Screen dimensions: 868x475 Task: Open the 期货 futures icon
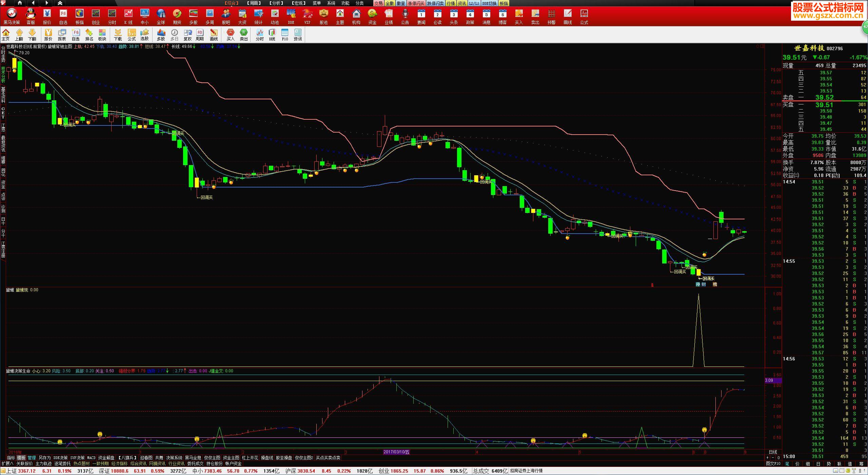coord(177,16)
